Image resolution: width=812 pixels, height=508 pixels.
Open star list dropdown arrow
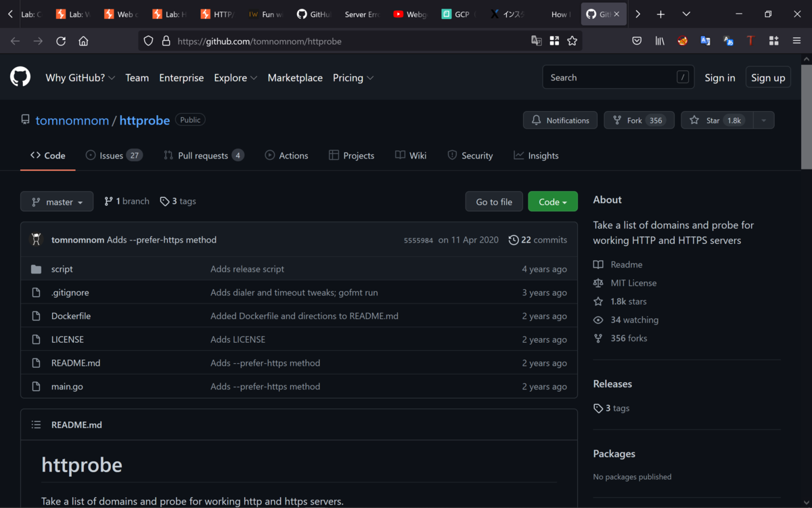(763, 121)
